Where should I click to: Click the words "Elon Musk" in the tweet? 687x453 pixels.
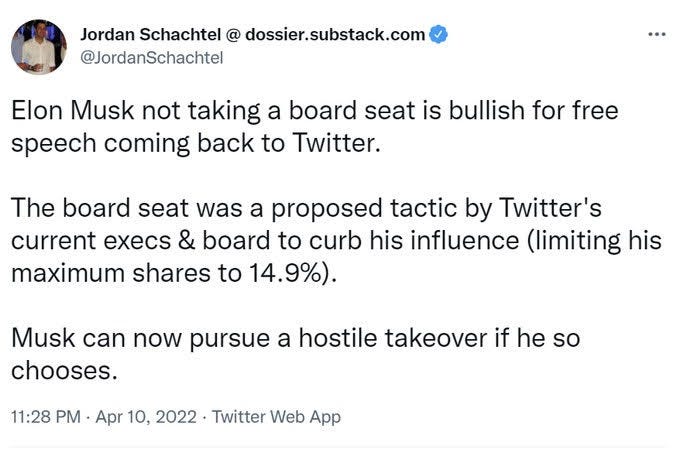73,110
